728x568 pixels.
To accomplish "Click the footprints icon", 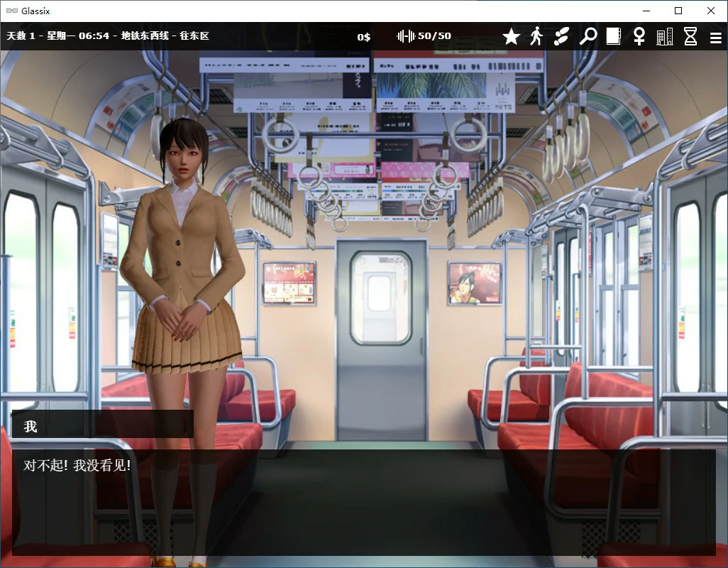I will pos(561,36).
